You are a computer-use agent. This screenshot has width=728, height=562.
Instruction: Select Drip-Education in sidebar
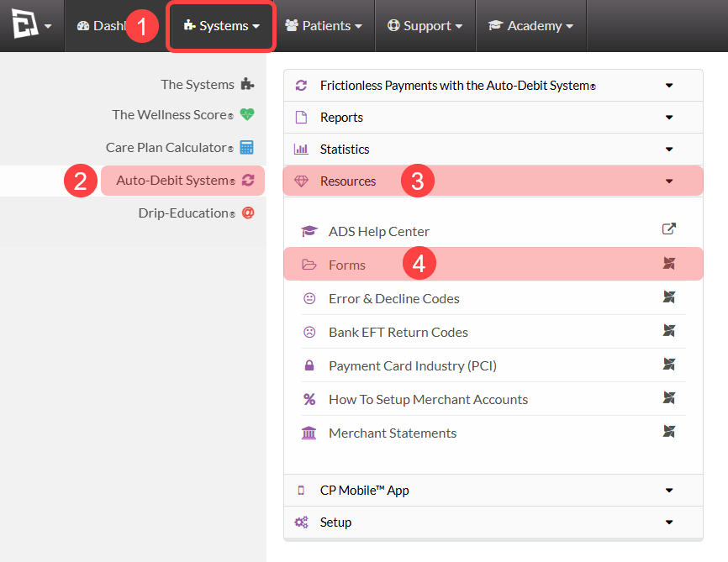(x=187, y=213)
